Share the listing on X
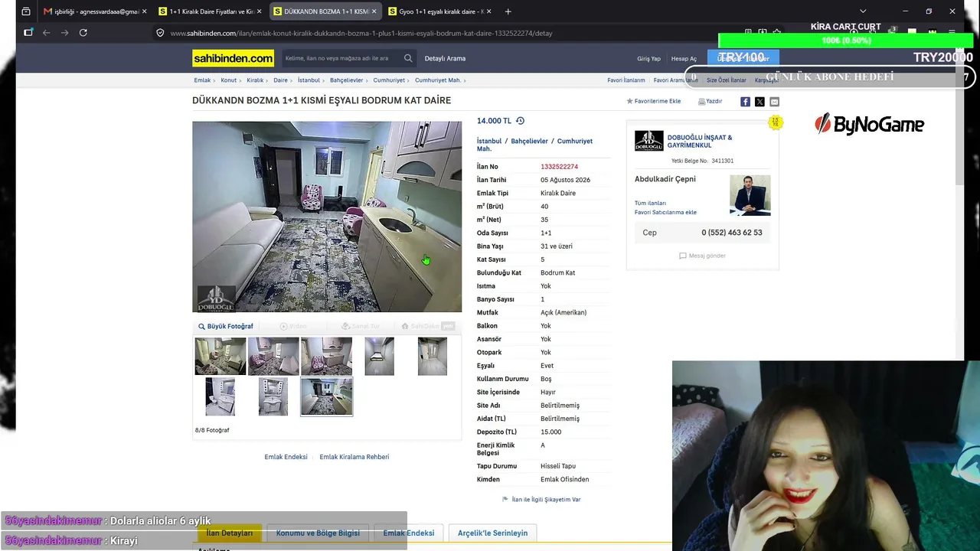Image resolution: width=980 pixels, height=551 pixels. coord(759,102)
